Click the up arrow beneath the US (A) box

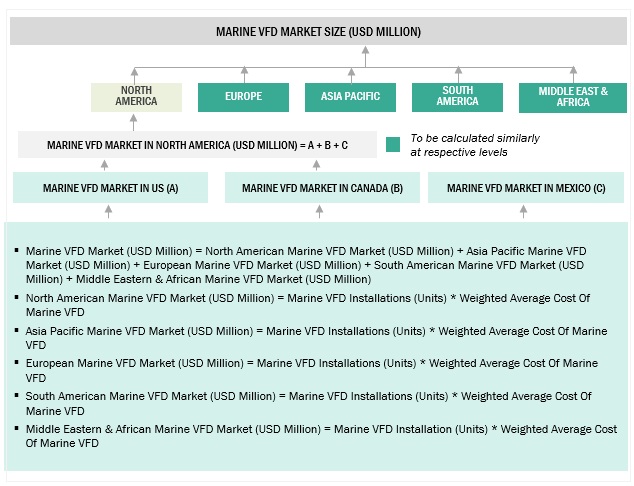(x=109, y=211)
